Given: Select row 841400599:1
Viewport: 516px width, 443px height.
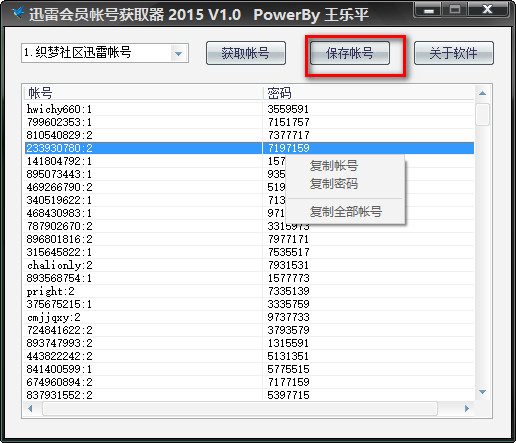Looking at the screenshot, I should pos(249,369).
